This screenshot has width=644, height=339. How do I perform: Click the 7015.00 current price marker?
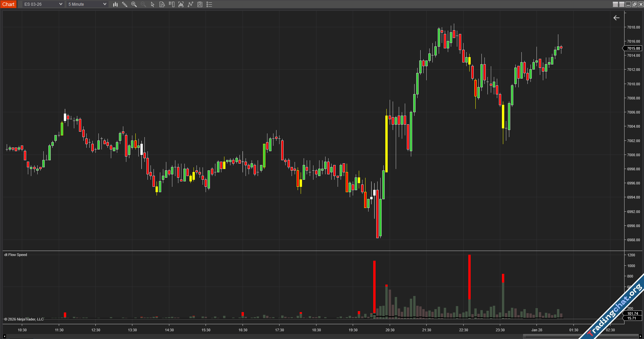[x=633, y=48]
